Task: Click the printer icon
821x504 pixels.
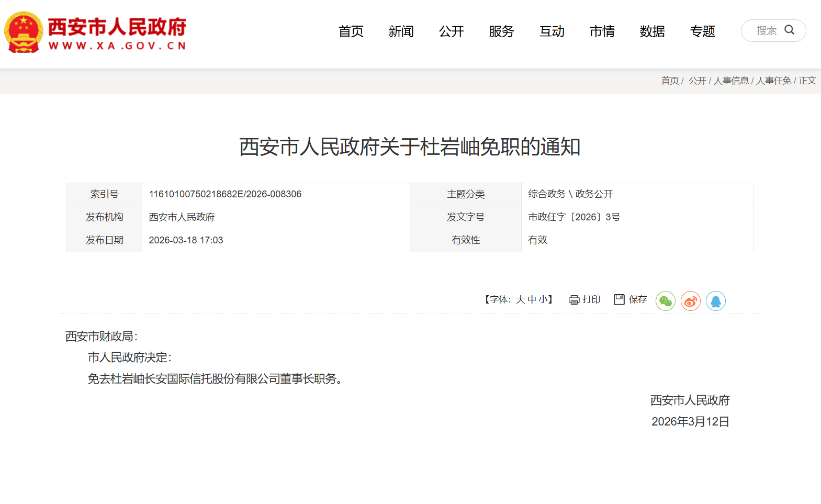Action: coord(574,300)
